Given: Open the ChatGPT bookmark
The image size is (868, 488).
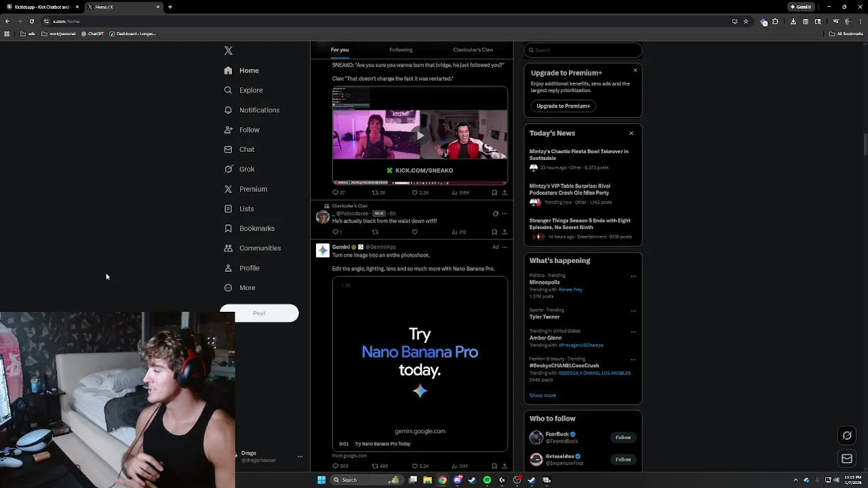Looking at the screenshot, I should click(92, 33).
